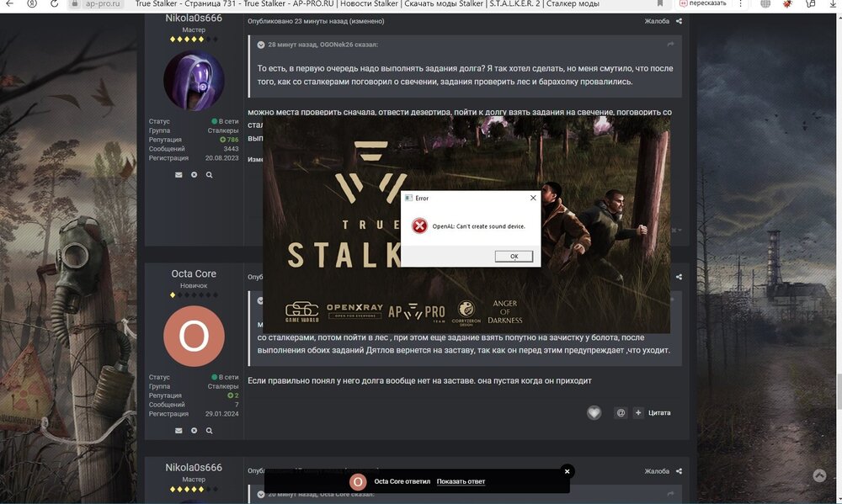The image size is (842, 504).
Task: Open the 'OGONek26 сказал' quote source link
Action: pyautogui.click(x=322, y=45)
